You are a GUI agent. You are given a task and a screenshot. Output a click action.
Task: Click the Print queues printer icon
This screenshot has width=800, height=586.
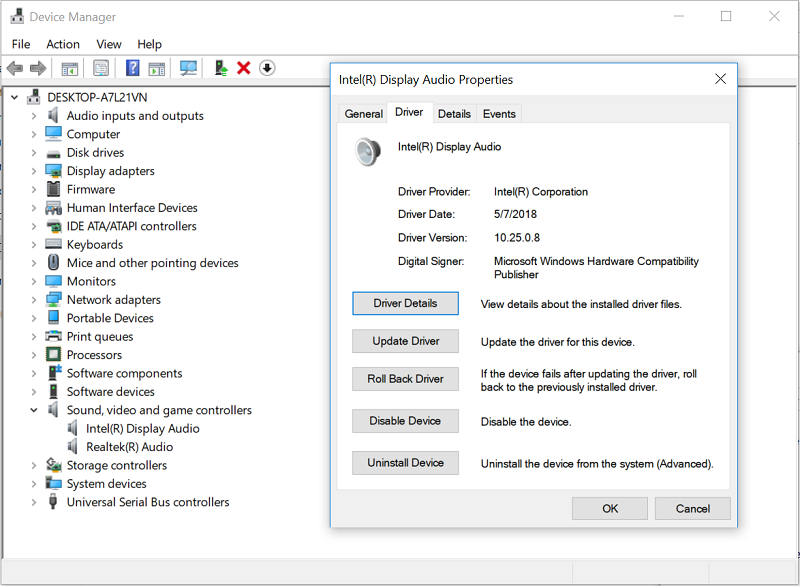(x=53, y=336)
